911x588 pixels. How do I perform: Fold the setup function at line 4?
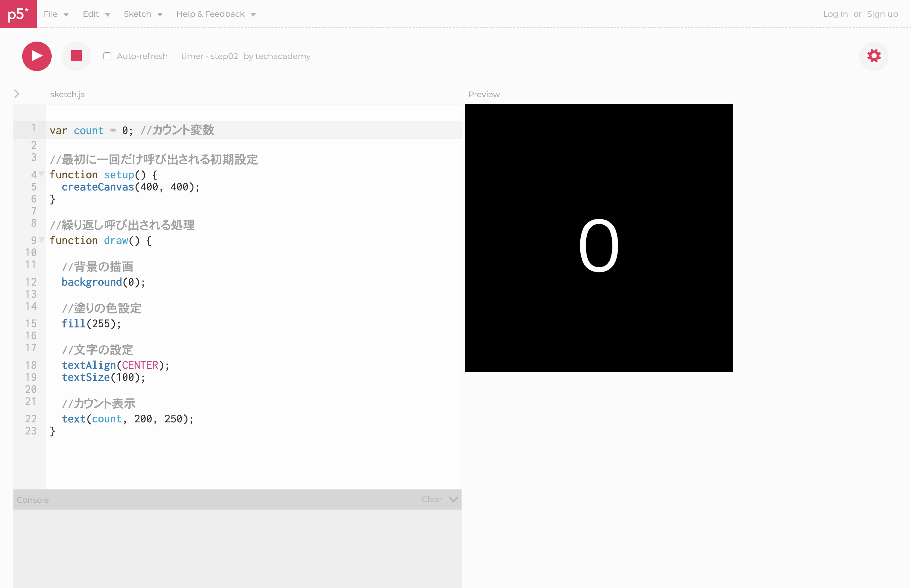(x=42, y=174)
